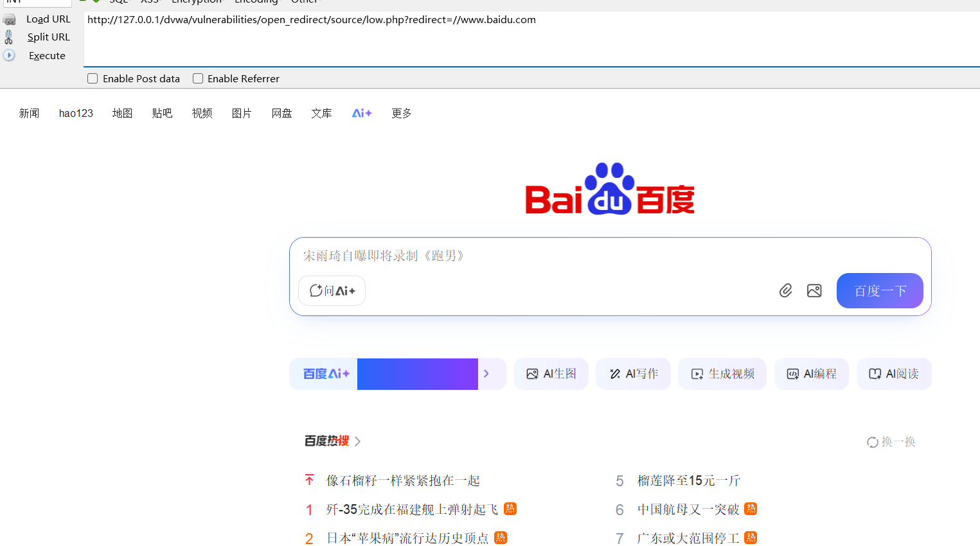This screenshot has width=980, height=546.
Task: Open the 网盘 link
Action: (281, 113)
